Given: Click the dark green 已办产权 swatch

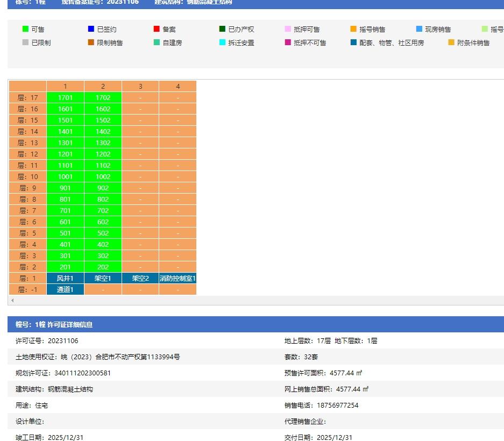Looking at the screenshot, I should (x=222, y=29).
